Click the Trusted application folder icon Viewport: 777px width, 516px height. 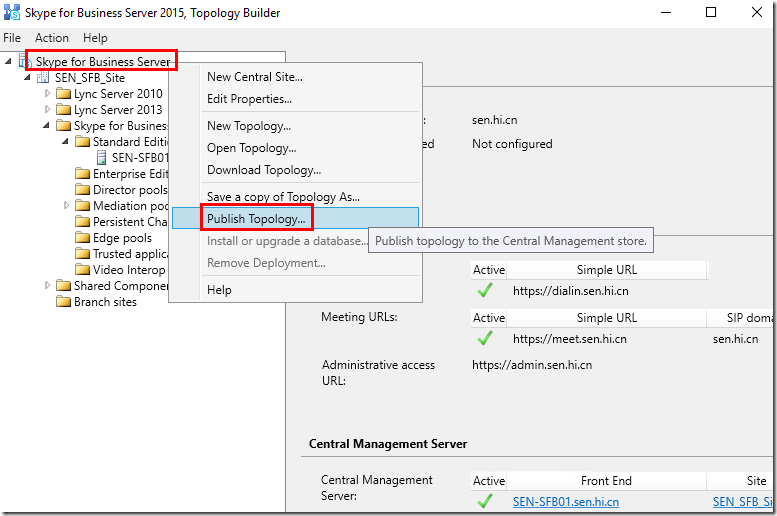click(x=82, y=253)
